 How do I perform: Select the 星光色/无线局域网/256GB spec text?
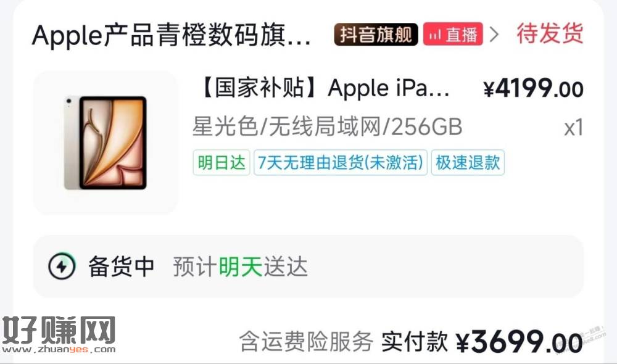[x=327, y=126]
